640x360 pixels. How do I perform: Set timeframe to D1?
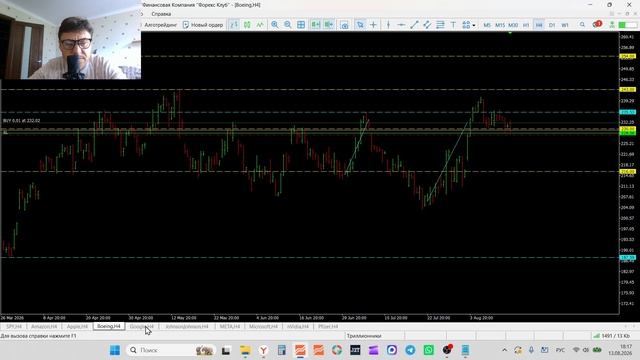coord(552,25)
